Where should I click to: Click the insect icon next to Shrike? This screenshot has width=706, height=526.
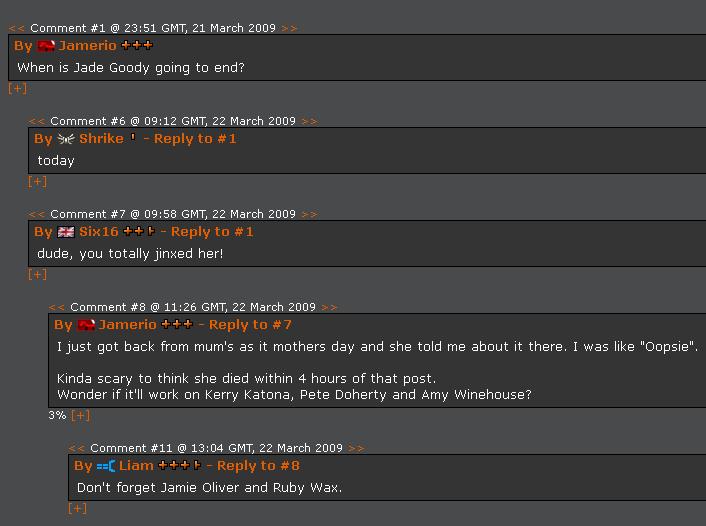click(66, 139)
